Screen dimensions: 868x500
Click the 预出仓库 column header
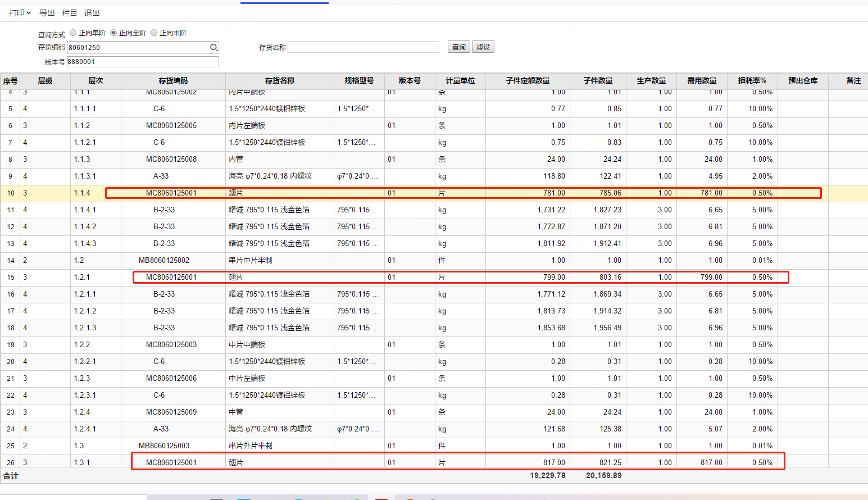[x=803, y=81]
